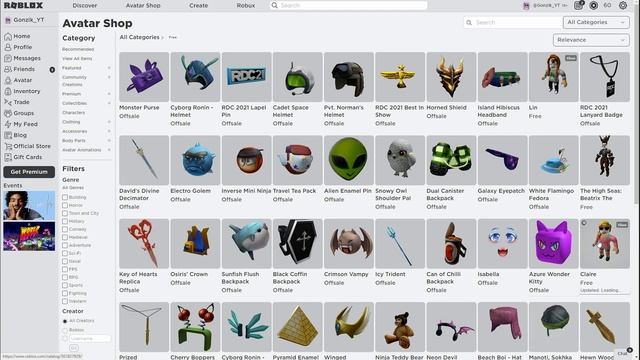The image size is (640, 360).
Task: Click the Gift Cards icon in sidebar
Action: point(8,158)
